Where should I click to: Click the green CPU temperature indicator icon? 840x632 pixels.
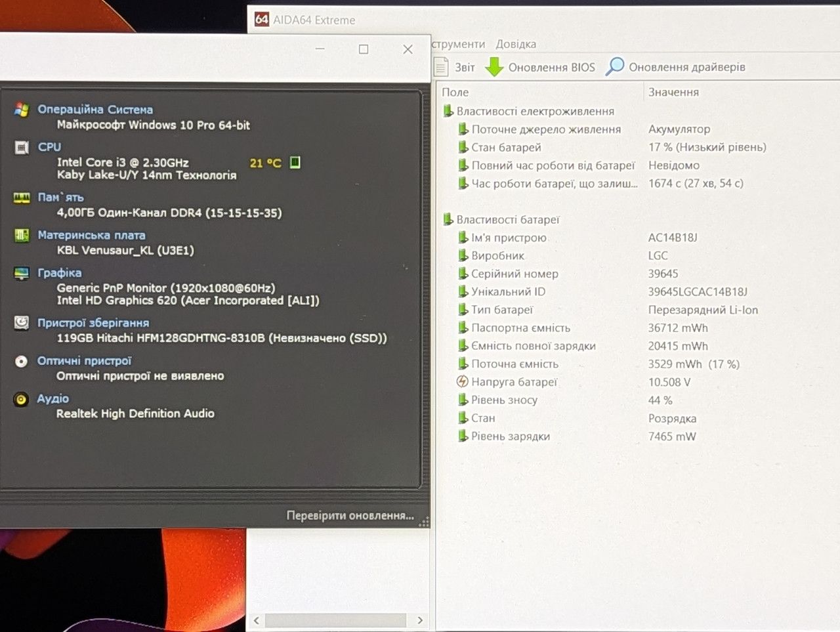pos(295,162)
